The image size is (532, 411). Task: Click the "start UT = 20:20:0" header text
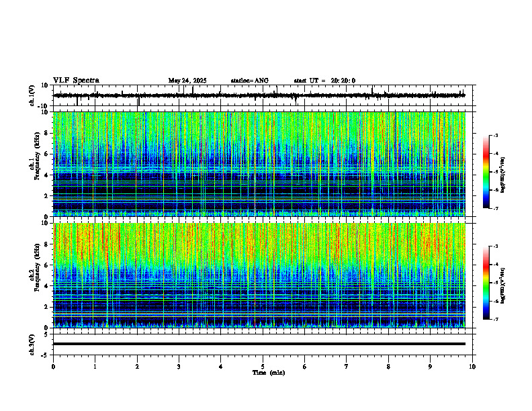(324, 81)
